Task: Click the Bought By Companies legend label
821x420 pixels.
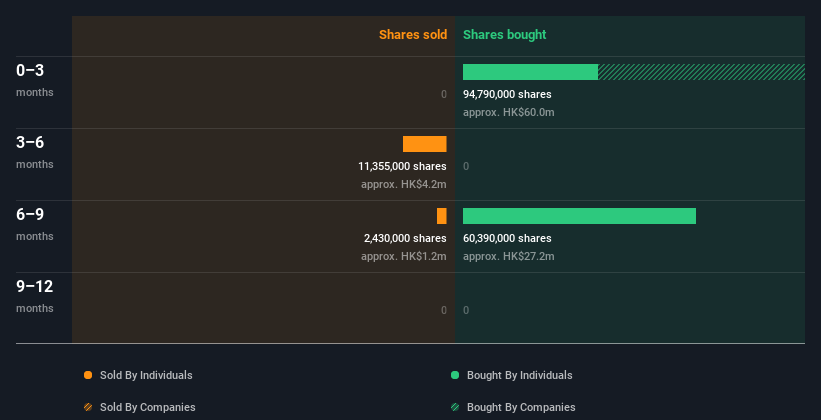Action: (521, 407)
